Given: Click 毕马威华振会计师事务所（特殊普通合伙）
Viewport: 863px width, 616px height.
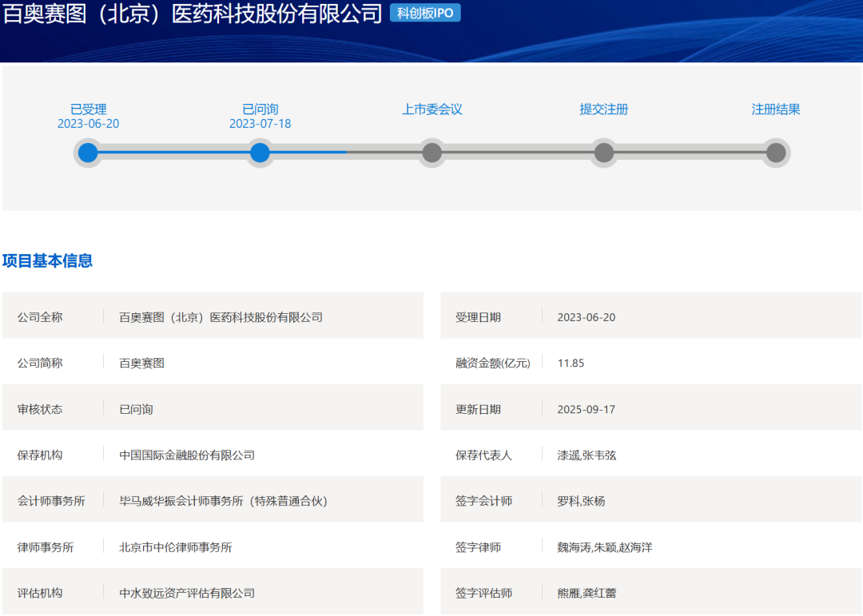Looking at the screenshot, I should pos(224,500).
